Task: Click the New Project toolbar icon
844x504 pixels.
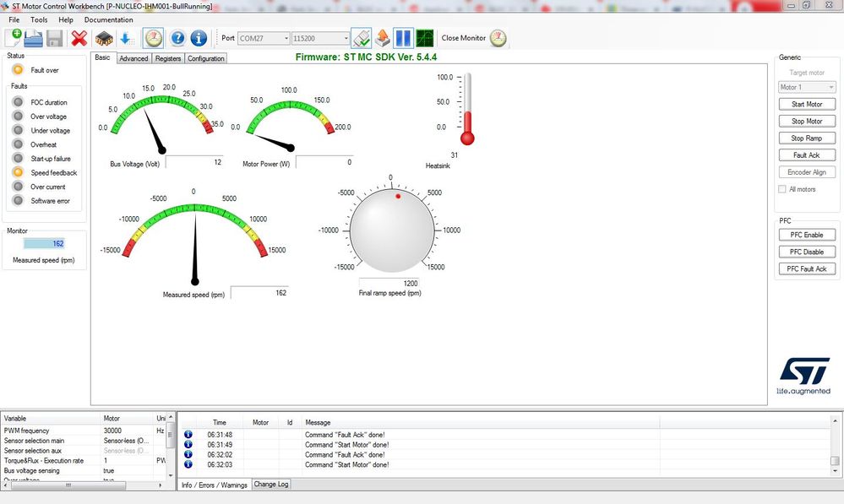Action: (13, 38)
